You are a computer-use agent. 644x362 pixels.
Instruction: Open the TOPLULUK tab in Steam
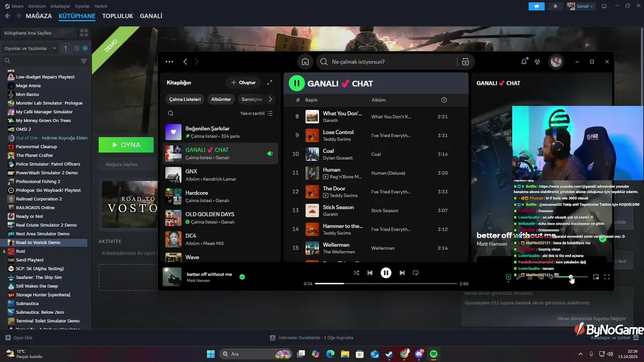click(x=118, y=16)
